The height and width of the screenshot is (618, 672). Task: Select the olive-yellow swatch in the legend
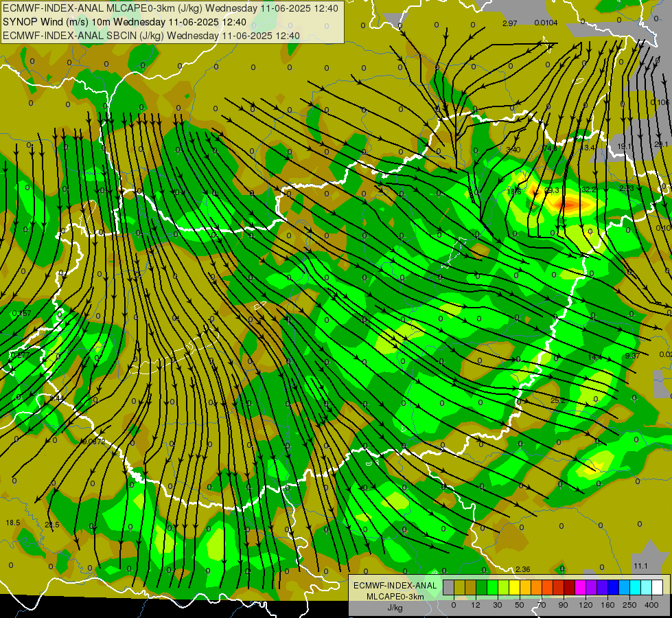[459, 587]
